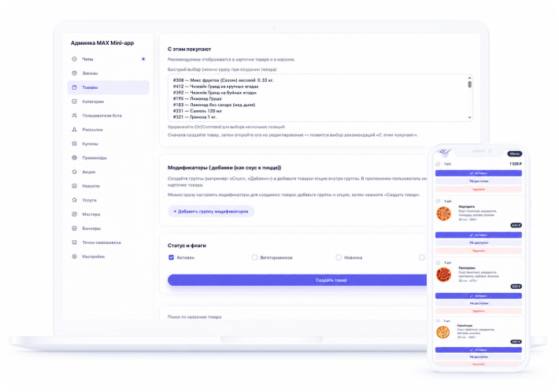Click the Категории icon in sidebar
Image resolution: width=559 pixels, height=392 pixels.
[74, 102]
